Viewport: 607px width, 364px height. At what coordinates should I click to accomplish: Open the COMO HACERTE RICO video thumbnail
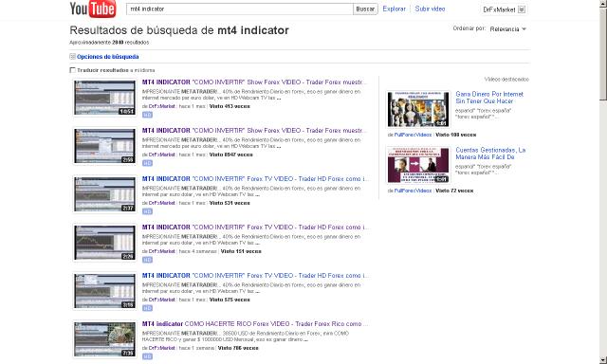pyautogui.click(x=104, y=339)
